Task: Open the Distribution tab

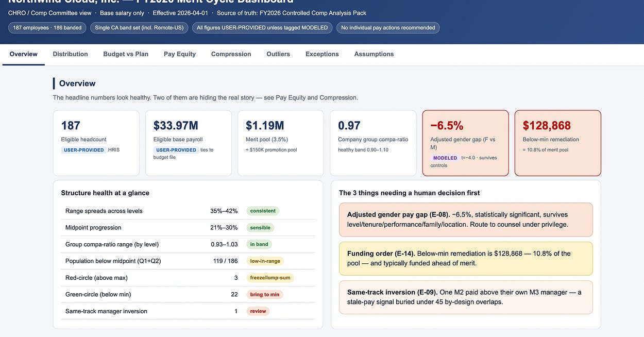Action: point(70,54)
